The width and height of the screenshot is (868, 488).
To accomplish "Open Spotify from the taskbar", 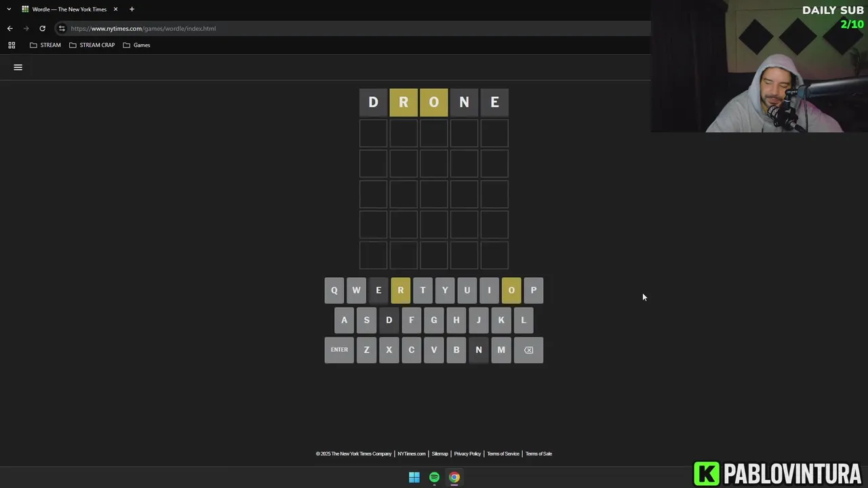I will tap(434, 477).
